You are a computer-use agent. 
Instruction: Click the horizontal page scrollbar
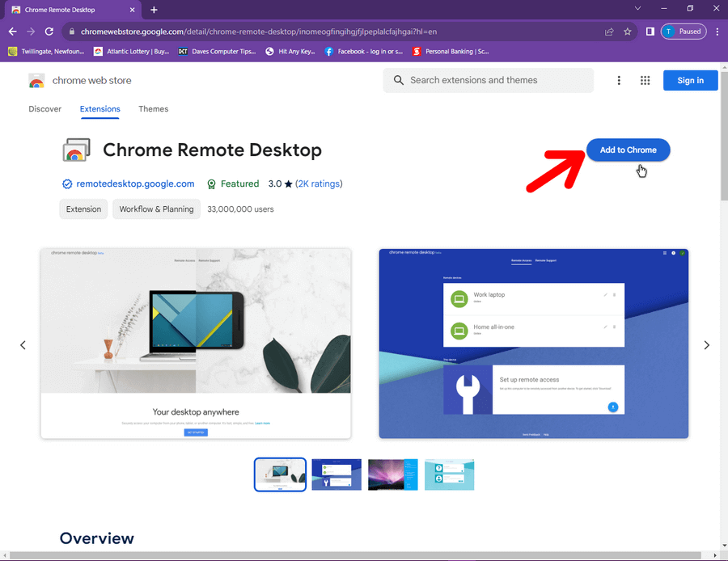(356, 555)
